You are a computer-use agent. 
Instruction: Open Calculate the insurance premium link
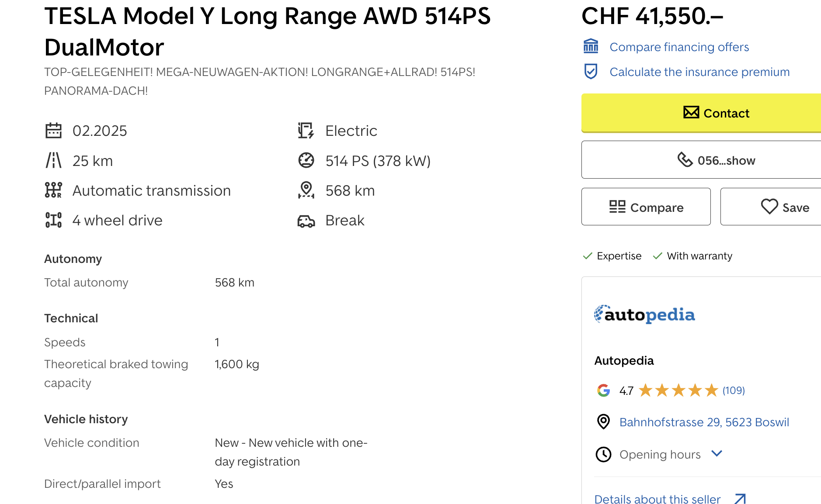699,72
